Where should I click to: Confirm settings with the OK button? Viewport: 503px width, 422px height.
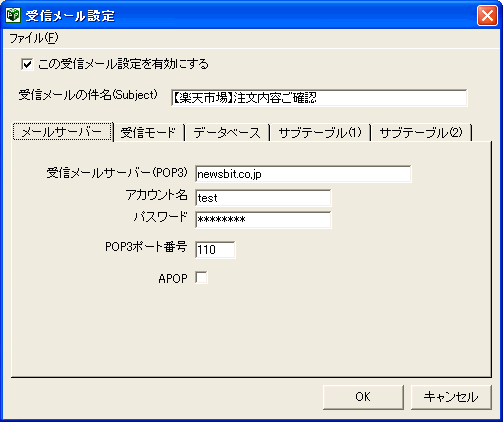[363, 397]
